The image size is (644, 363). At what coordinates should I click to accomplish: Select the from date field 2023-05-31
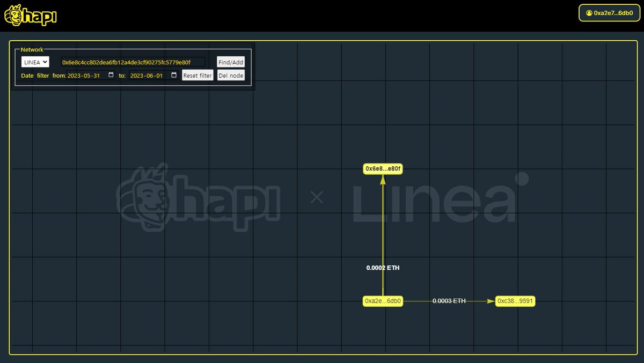pyautogui.click(x=91, y=76)
